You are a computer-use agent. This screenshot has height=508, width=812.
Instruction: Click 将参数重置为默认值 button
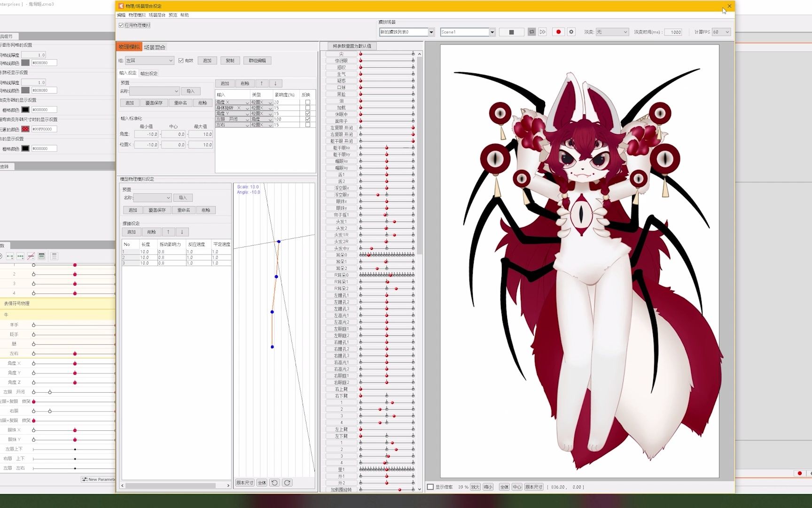tap(352, 46)
